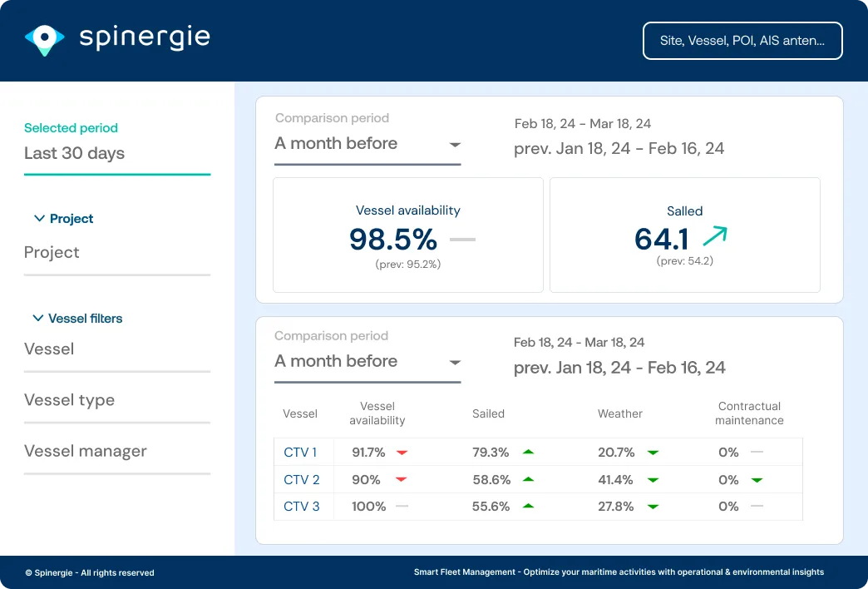
Task: Open the top Comparison period dropdown
Action: (367, 144)
